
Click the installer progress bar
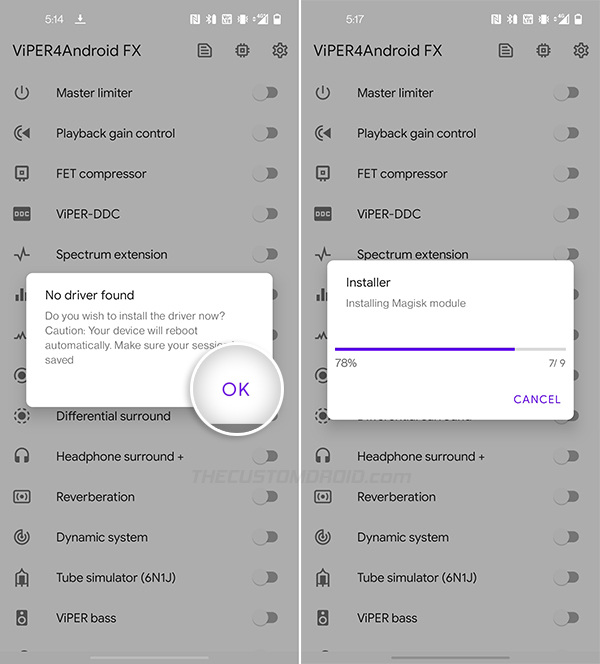tap(450, 349)
